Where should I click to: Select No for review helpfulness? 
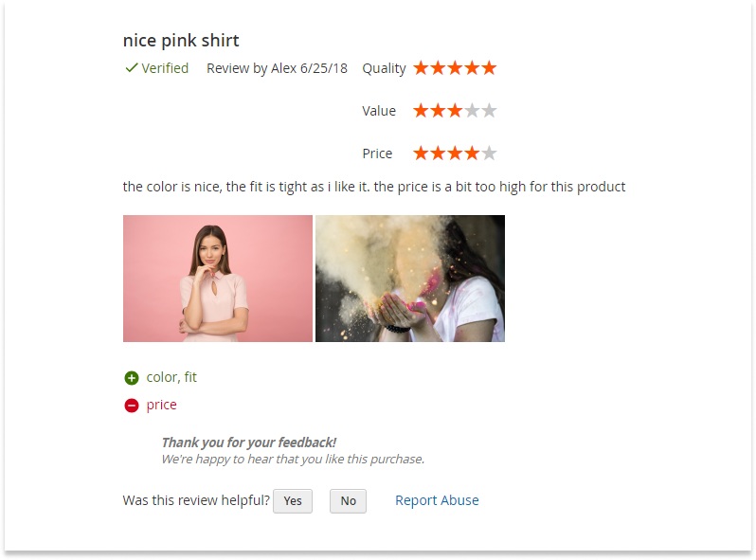(x=348, y=501)
